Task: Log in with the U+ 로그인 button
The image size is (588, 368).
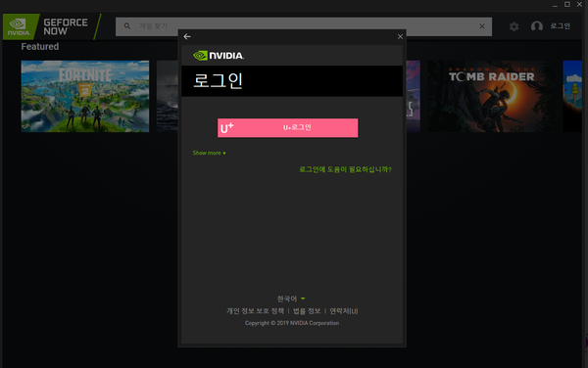Action: pyautogui.click(x=287, y=127)
